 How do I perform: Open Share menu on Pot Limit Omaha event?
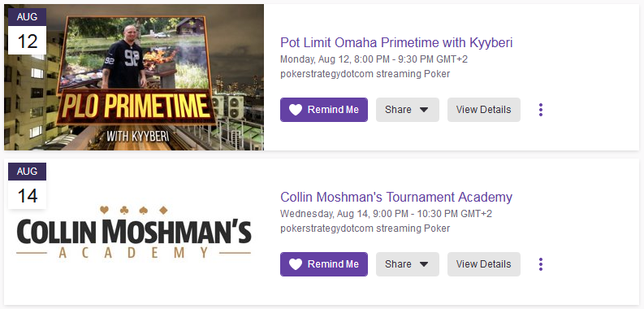point(408,110)
